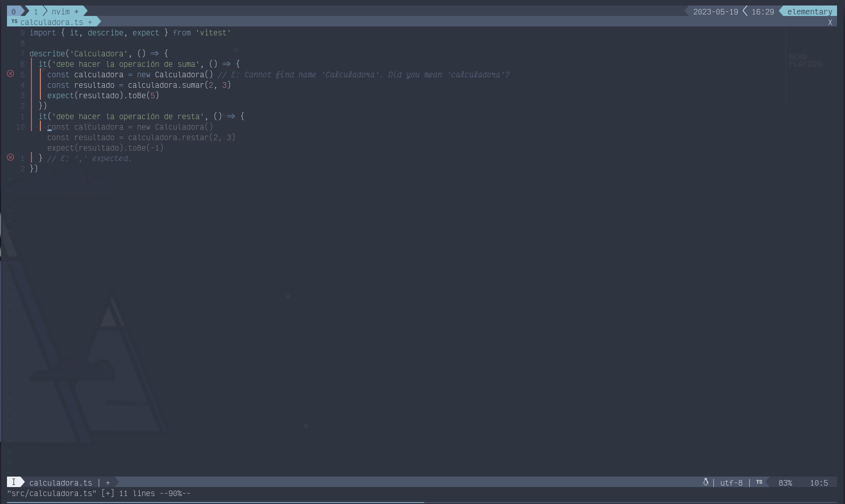Viewport: 845px width, 504px height.
Task: Click the Linux penguin icon in statusline
Action: pyautogui.click(x=705, y=482)
